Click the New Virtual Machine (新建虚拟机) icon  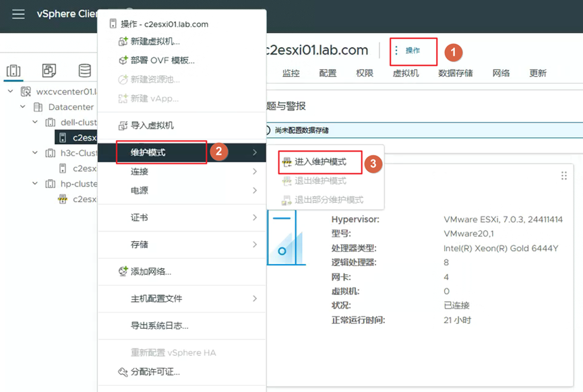[x=123, y=41]
